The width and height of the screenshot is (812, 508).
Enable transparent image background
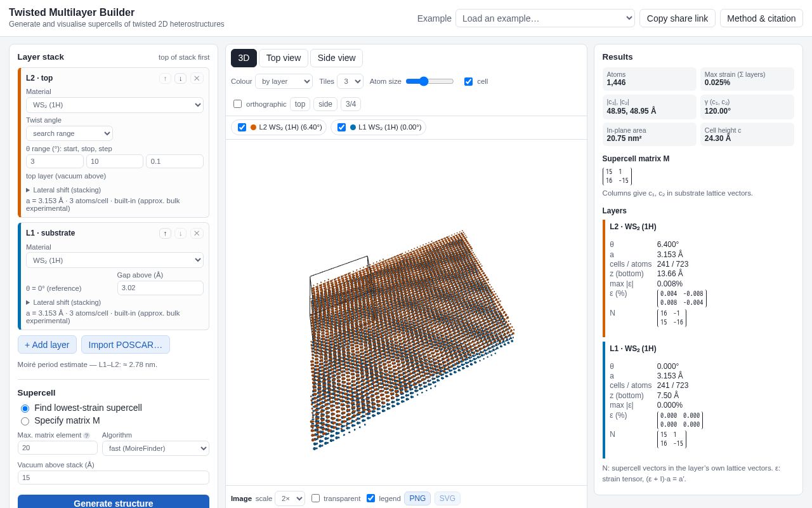pos(315,498)
